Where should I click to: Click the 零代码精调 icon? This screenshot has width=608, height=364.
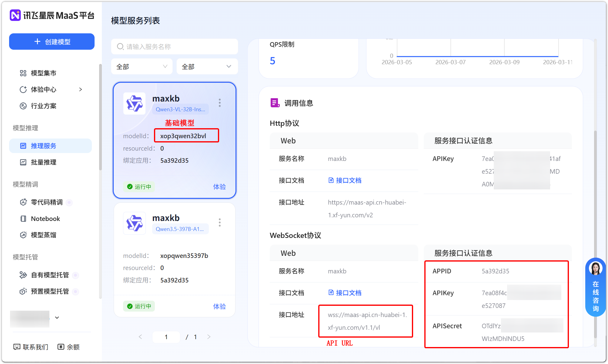point(23,202)
